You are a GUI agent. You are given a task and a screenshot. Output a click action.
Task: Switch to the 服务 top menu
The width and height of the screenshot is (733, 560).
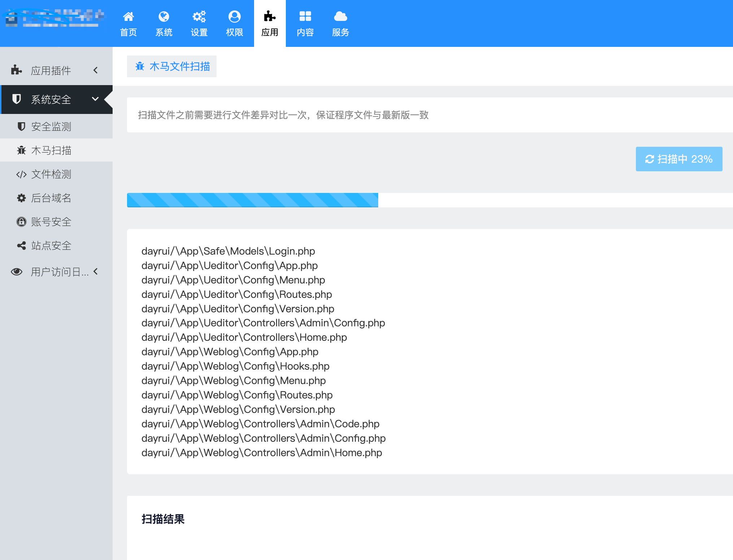coord(340,23)
